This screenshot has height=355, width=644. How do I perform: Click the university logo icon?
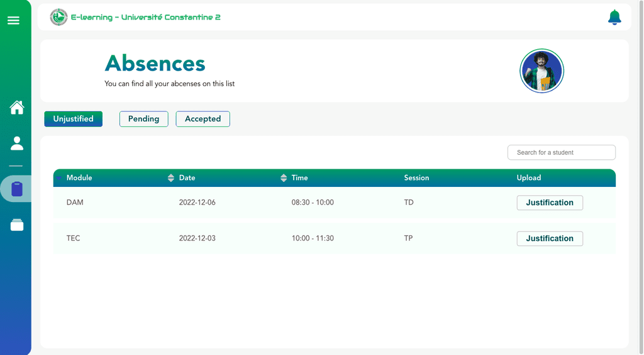tap(58, 17)
